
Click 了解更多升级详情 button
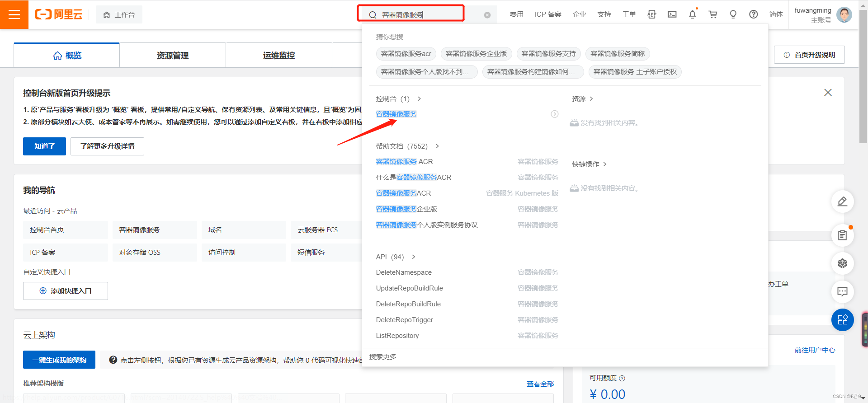[x=107, y=146]
